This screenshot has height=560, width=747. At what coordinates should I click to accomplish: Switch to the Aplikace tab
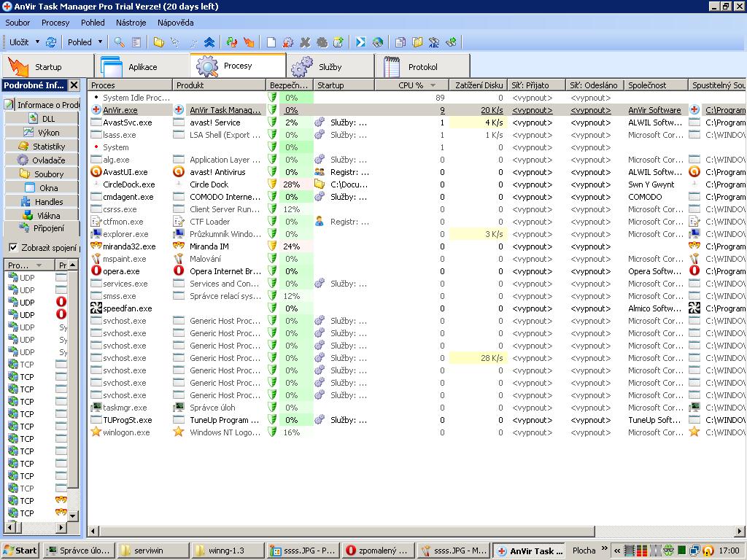(142, 66)
